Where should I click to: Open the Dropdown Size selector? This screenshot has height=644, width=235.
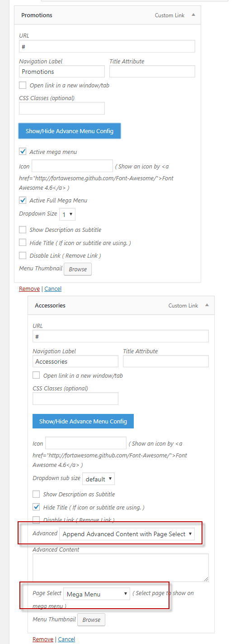(x=67, y=214)
